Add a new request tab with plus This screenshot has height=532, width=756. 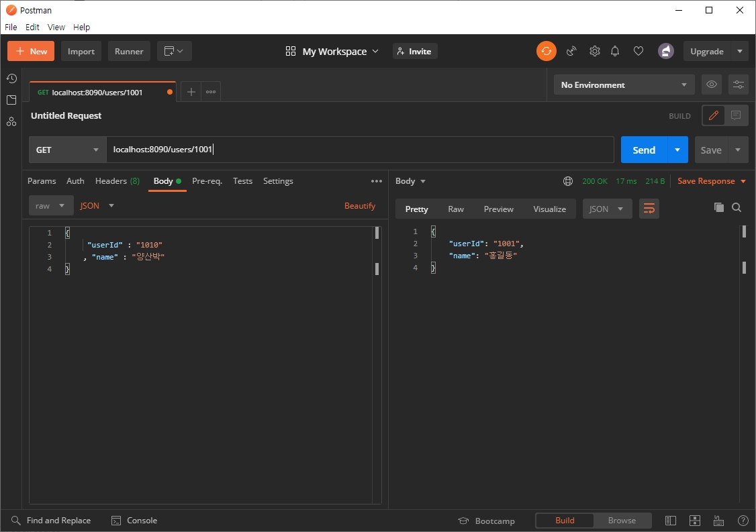[x=191, y=91]
